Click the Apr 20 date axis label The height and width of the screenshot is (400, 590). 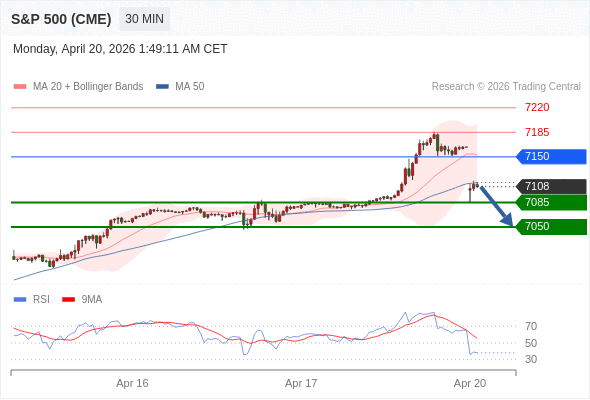tap(470, 383)
